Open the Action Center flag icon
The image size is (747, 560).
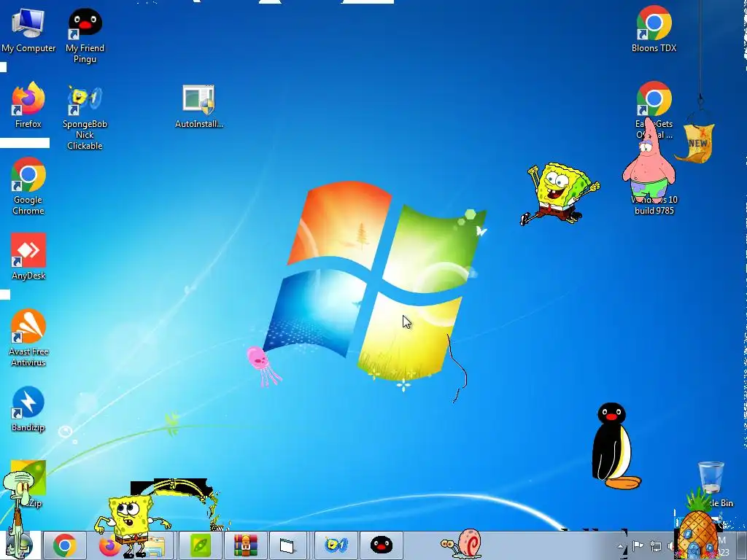click(x=638, y=546)
